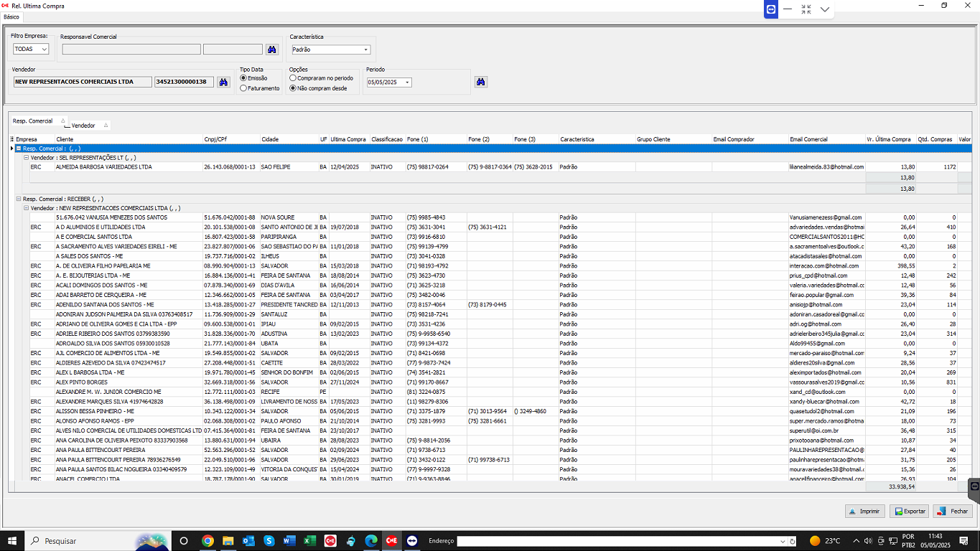Select the Emissão radio option
Viewport: 980px width, 551px height.
[x=244, y=78]
